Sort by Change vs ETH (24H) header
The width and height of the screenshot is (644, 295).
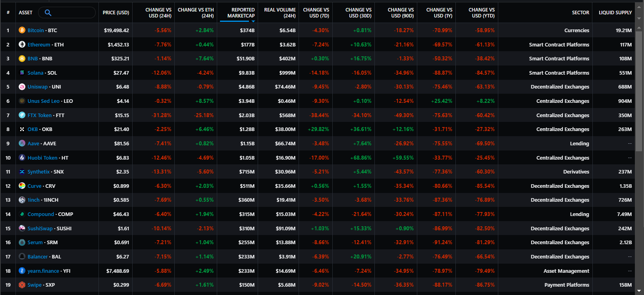click(x=196, y=13)
